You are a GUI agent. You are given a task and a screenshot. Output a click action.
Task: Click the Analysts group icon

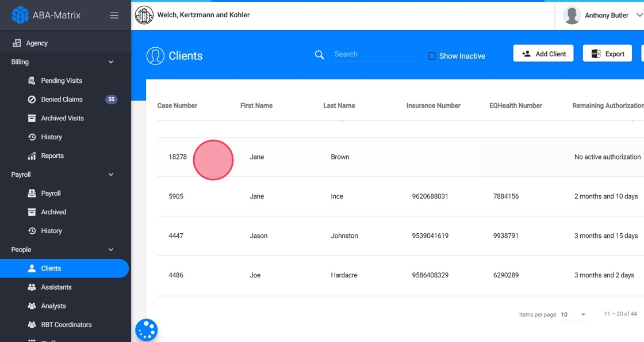click(32, 306)
